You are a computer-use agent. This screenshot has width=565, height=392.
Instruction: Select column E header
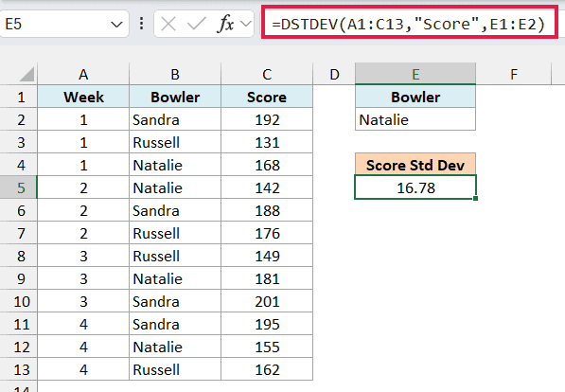415,74
